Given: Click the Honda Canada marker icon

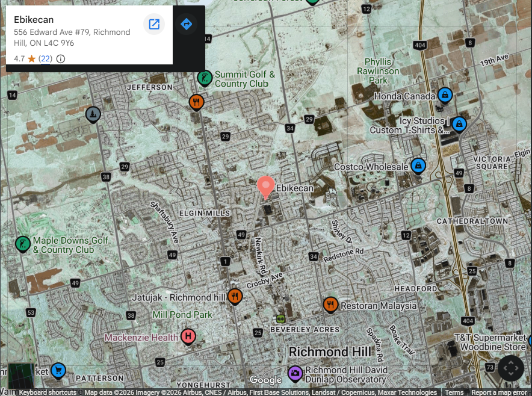Looking at the screenshot, I should coord(445,95).
